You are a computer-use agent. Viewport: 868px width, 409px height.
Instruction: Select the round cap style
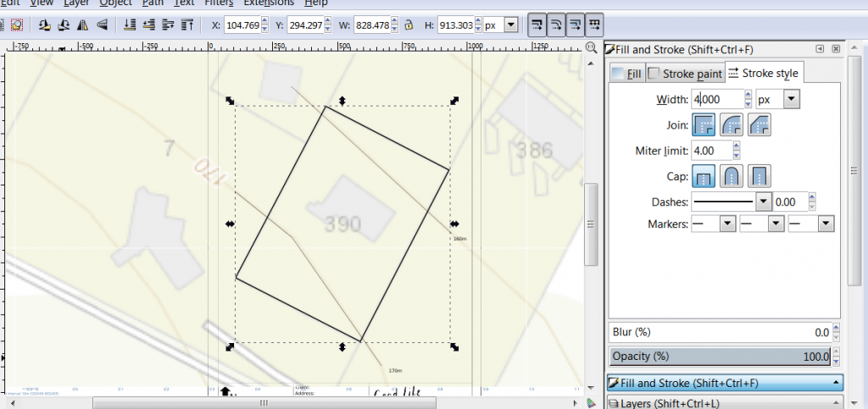732,176
